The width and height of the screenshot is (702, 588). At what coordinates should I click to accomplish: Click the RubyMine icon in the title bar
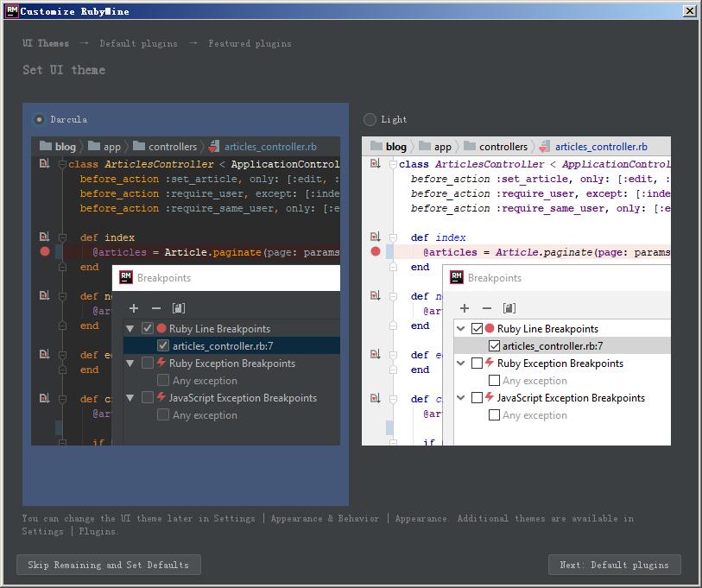tap(12, 11)
